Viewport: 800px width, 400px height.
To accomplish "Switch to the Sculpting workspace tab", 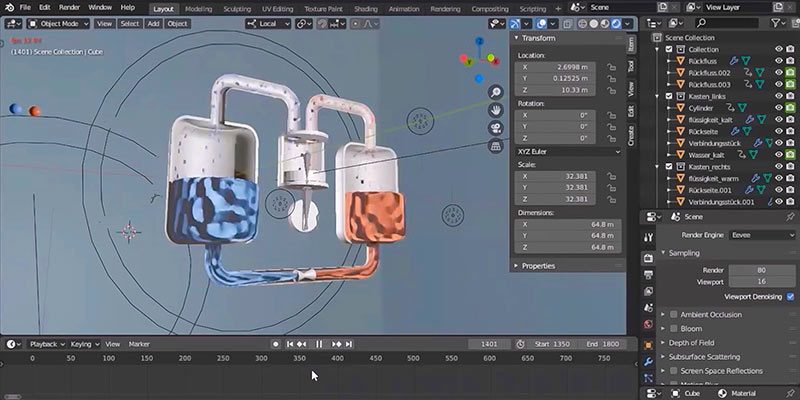I will pos(237,9).
